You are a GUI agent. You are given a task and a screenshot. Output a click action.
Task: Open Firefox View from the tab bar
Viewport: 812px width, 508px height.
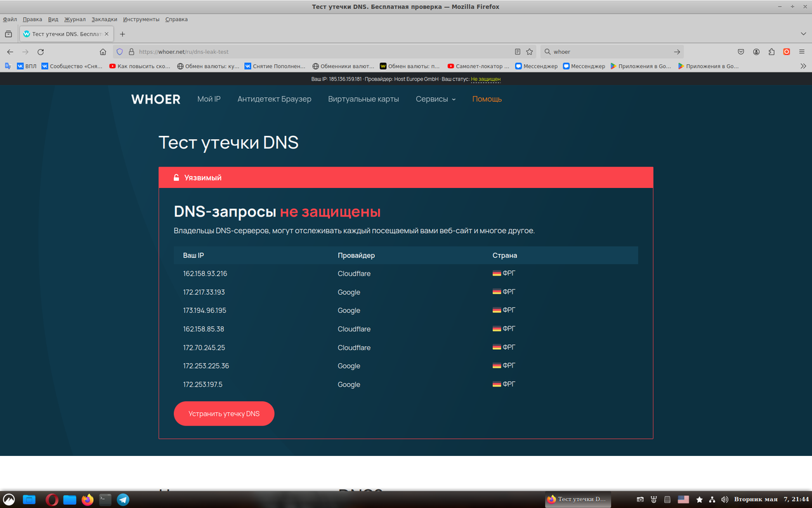click(x=8, y=34)
